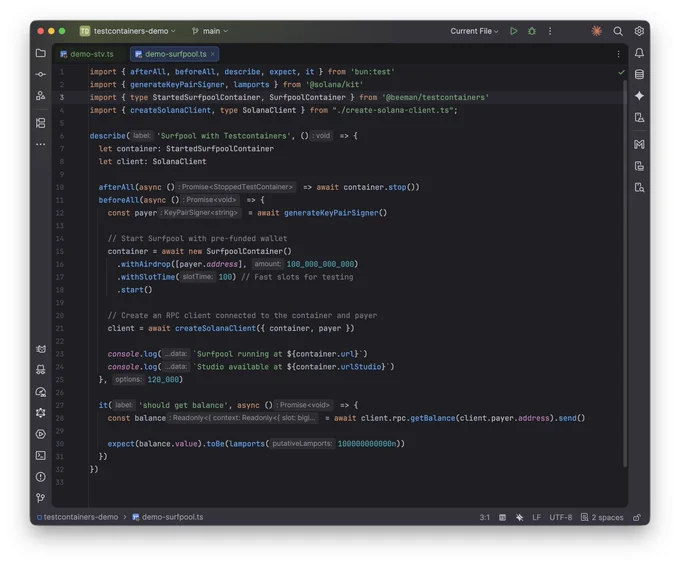
Task: Open the Database tool window icon
Action: tap(639, 74)
